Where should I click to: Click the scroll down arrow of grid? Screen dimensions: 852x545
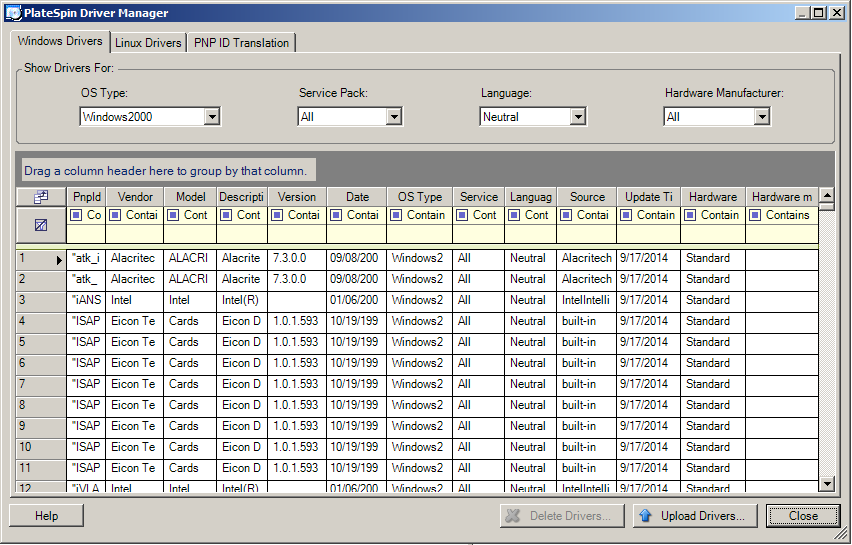[x=827, y=484]
